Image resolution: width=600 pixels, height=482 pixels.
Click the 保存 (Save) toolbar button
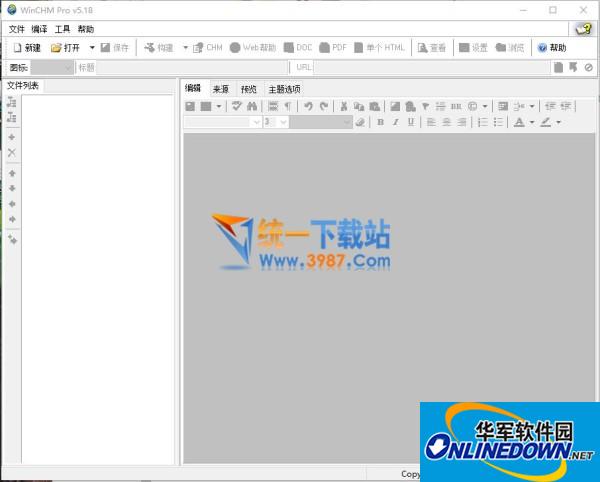[114, 48]
